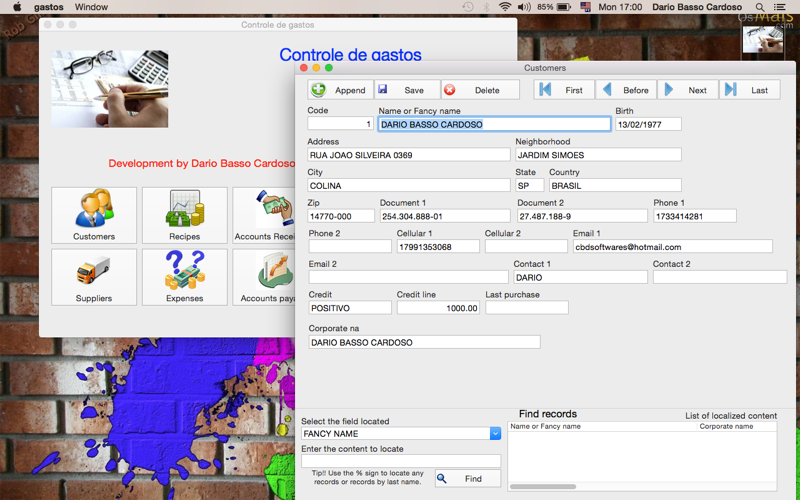
Task: Click the Name or Fancy name field
Action: pyautogui.click(x=494, y=124)
